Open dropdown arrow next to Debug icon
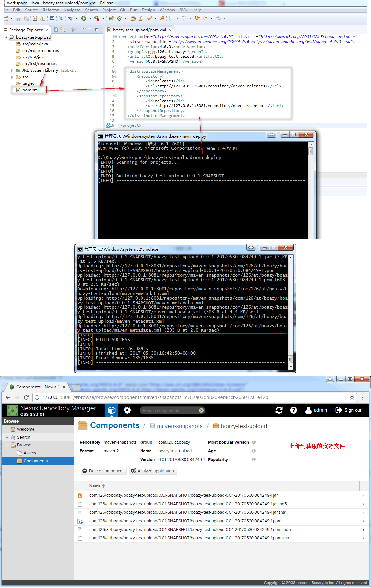The image size is (371, 588). pos(77,18)
